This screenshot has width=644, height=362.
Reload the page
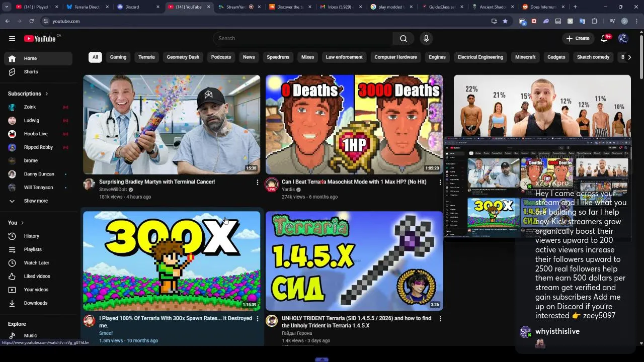coord(31,21)
